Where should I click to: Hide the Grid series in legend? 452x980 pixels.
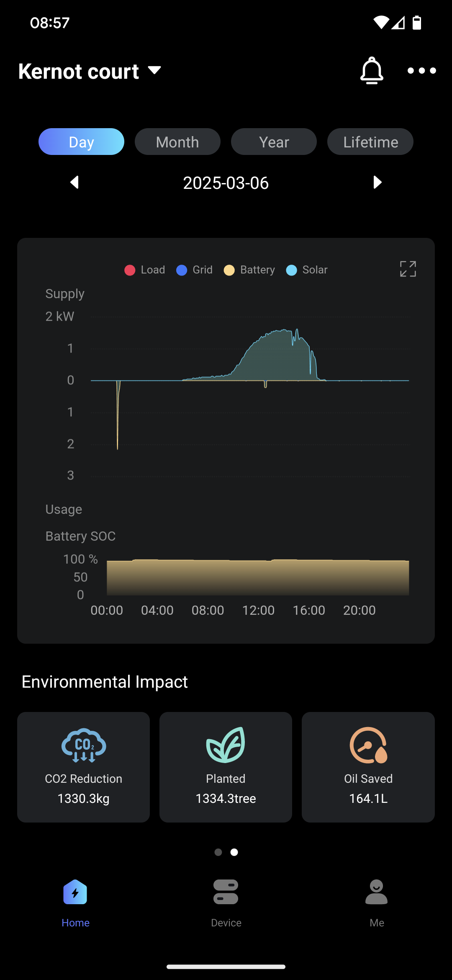195,270
